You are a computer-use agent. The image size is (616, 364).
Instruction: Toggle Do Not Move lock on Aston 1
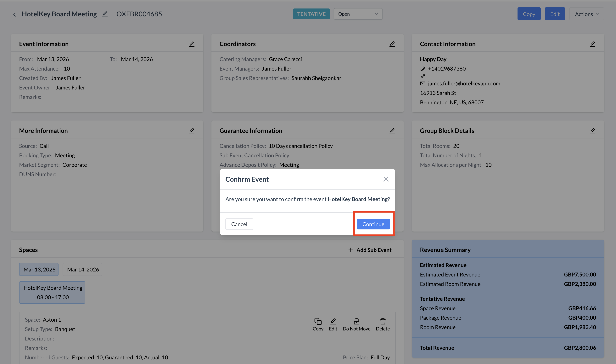(356, 324)
